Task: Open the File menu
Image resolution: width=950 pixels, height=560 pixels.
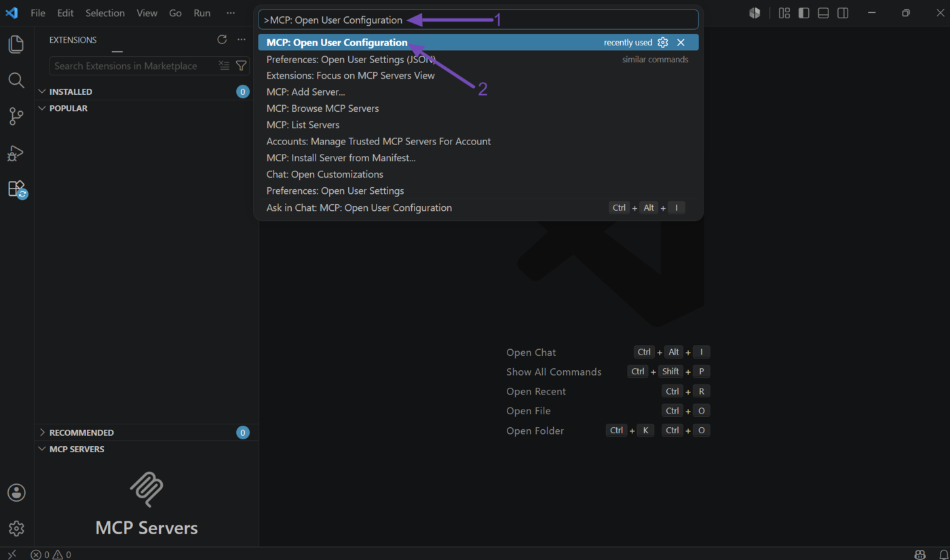Action: click(x=38, y=13)
